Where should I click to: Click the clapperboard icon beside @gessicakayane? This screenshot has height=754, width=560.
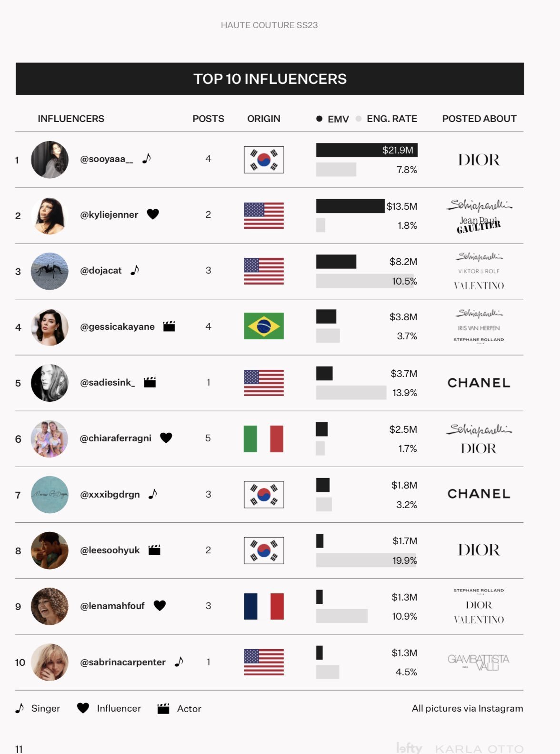click(x=169, y=326)
